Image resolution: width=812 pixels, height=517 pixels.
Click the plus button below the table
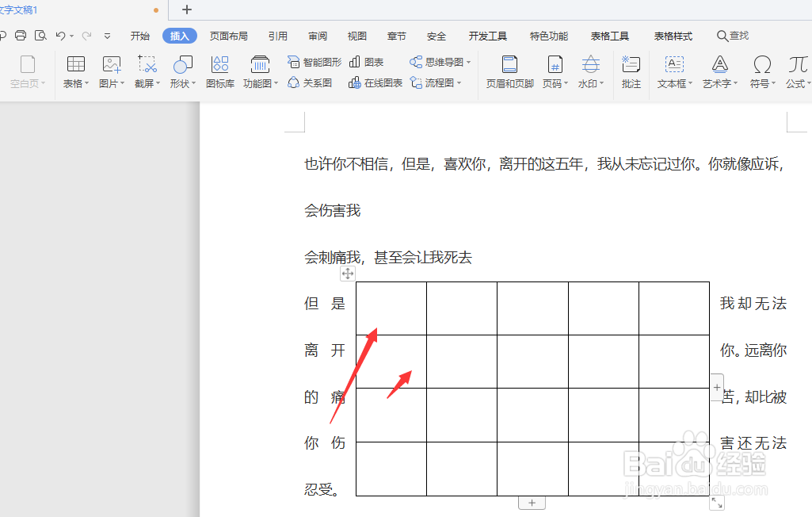tap(532, 502)
